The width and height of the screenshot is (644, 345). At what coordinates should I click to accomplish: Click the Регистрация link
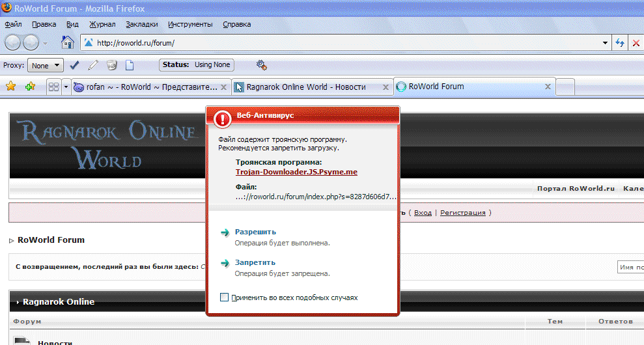(x=463, y=213)
